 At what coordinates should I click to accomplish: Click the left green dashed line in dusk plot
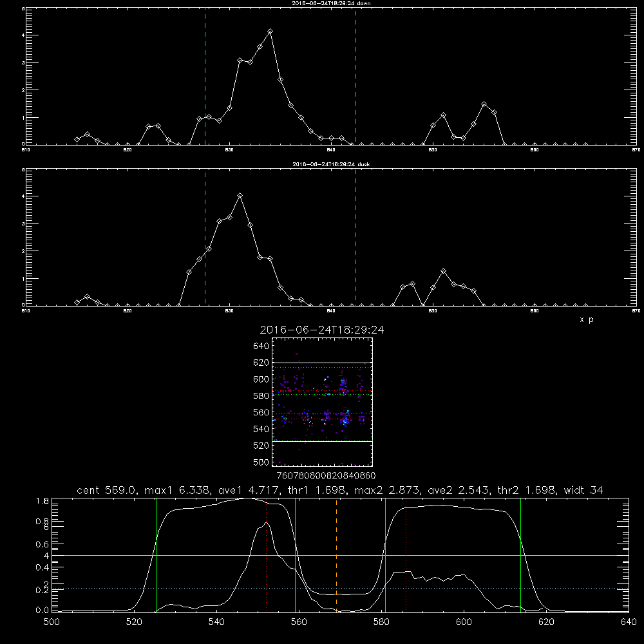point(205,237)
